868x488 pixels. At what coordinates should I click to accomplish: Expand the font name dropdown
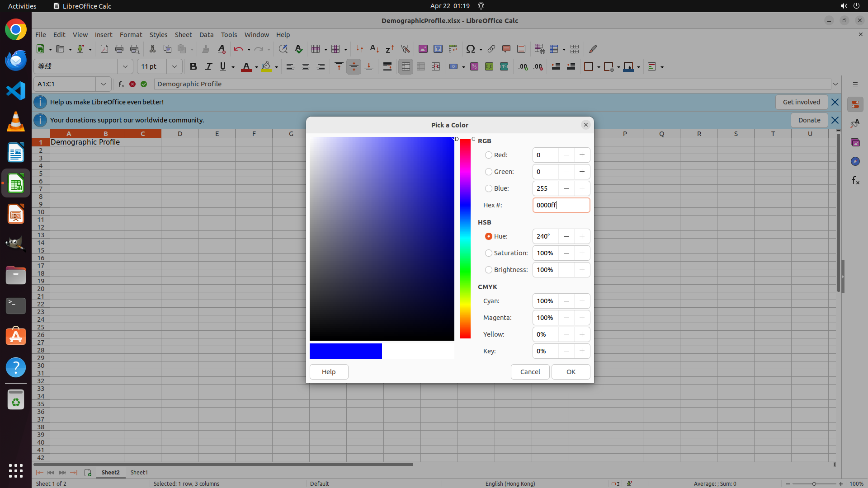tap(125, 66)
